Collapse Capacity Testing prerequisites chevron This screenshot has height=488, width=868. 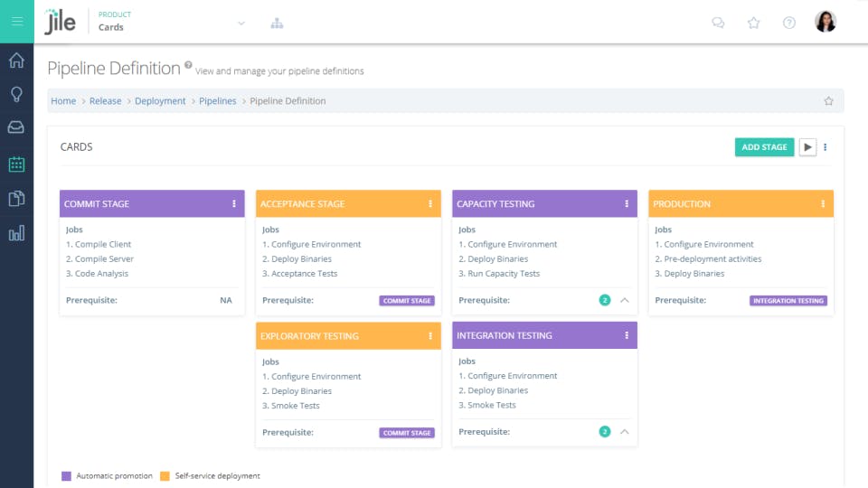click(x=624, y=300)
